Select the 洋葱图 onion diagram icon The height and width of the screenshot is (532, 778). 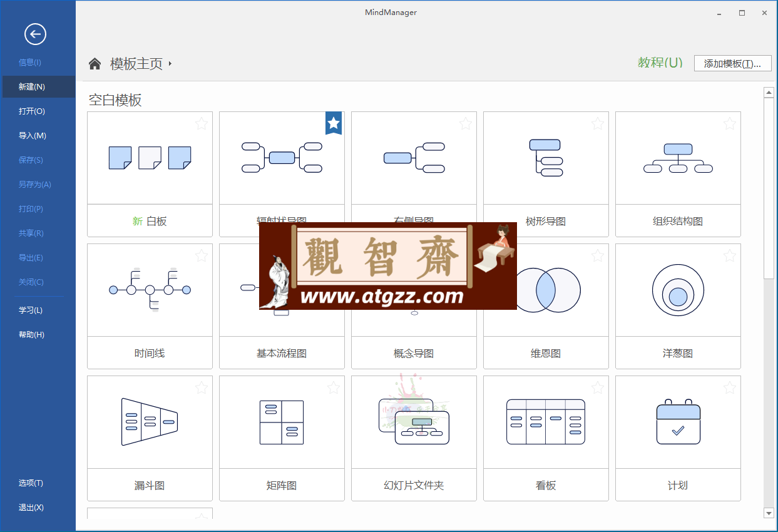point(678,290)
